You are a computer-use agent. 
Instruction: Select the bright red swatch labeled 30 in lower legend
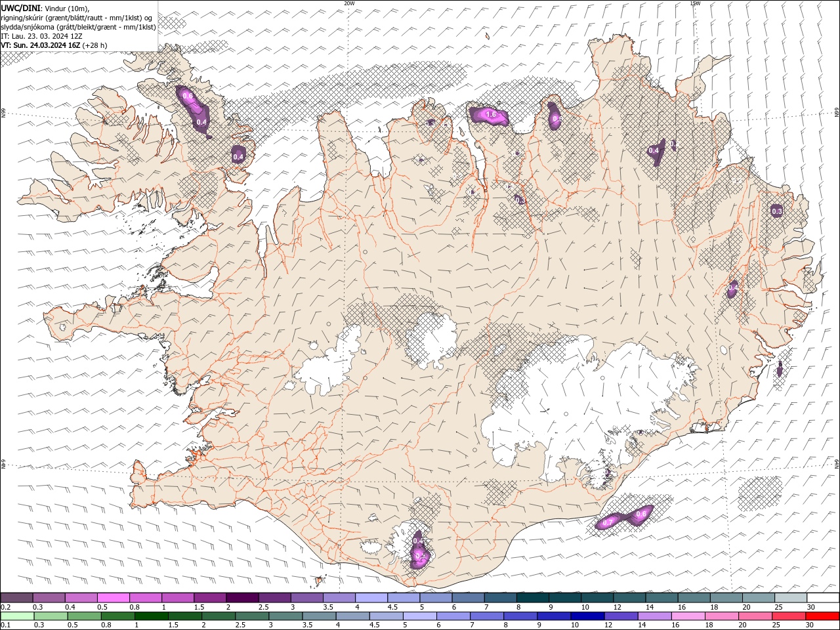point(822,616)
